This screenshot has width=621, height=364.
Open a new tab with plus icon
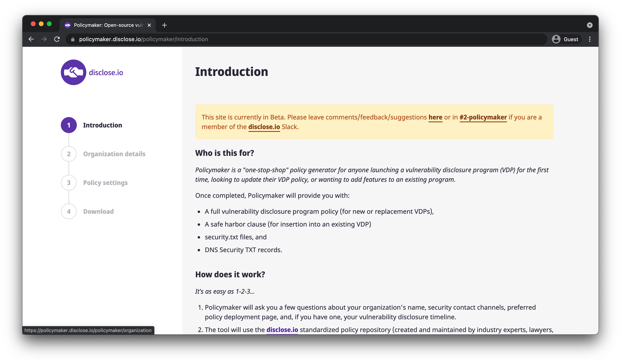[164, 25]
